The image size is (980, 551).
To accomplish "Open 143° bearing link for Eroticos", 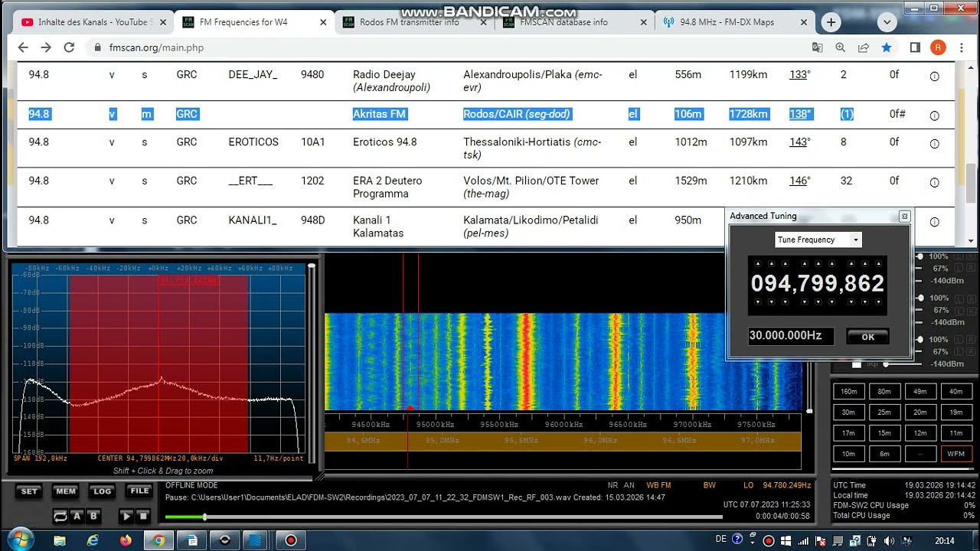I will tap(799, 142).
